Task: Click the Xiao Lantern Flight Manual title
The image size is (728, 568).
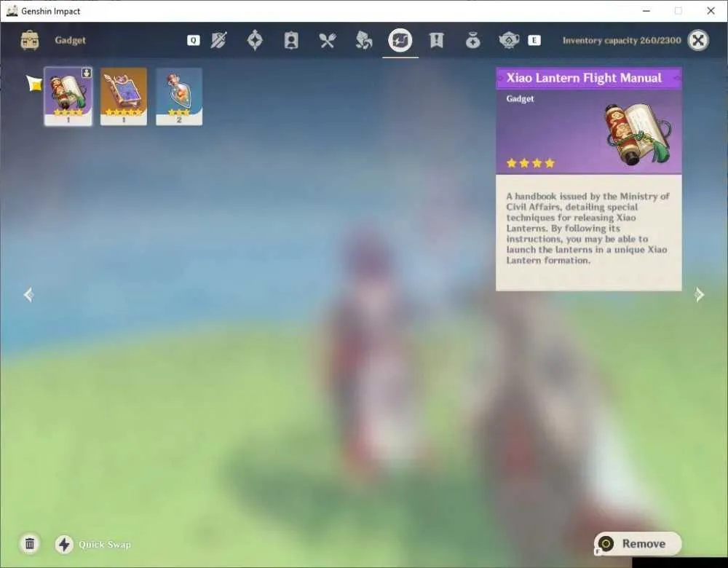Action: [584, 78]
